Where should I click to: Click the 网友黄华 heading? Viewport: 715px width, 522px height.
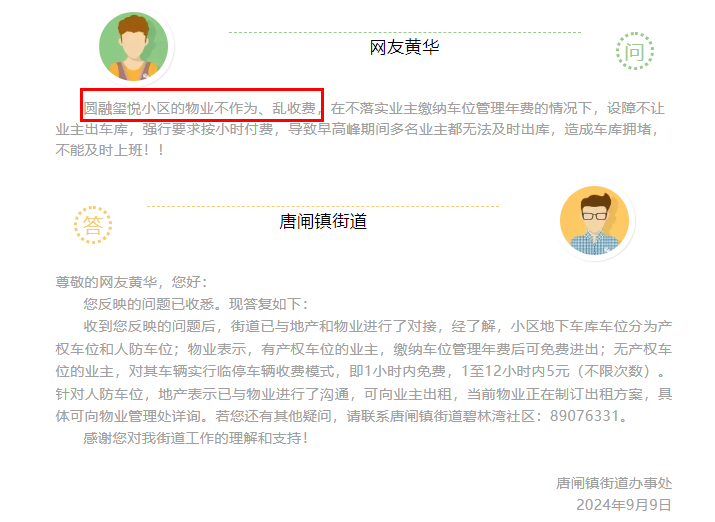pyautogui.click(x=404, y=47)
